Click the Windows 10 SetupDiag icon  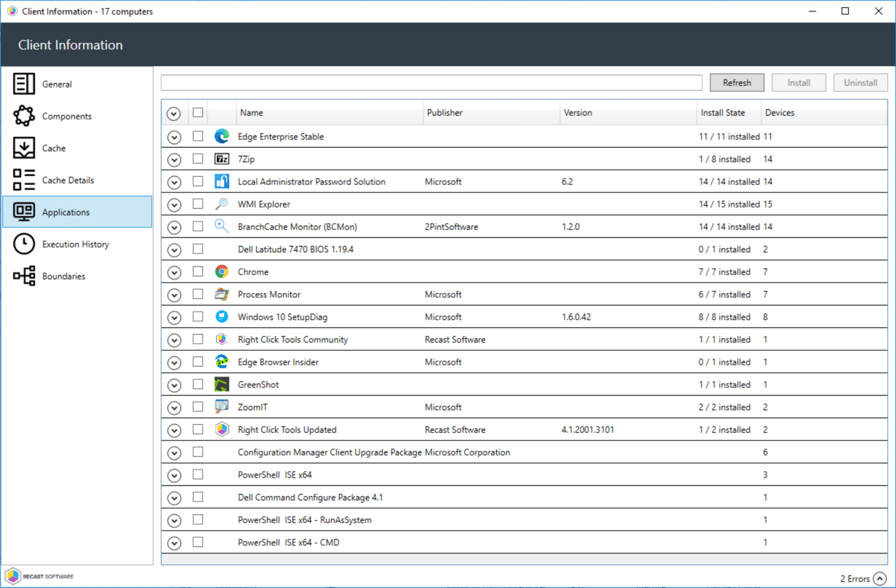(222, 317)
